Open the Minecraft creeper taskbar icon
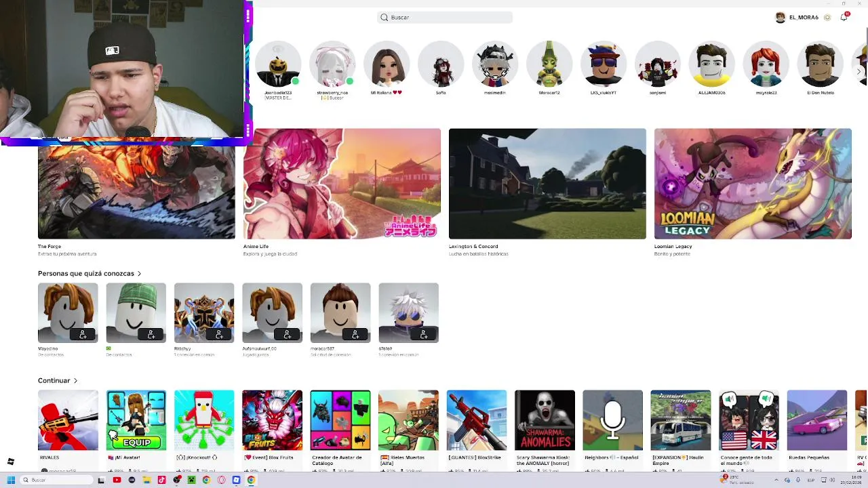This screenshot has width=868, height=488. 191,480
